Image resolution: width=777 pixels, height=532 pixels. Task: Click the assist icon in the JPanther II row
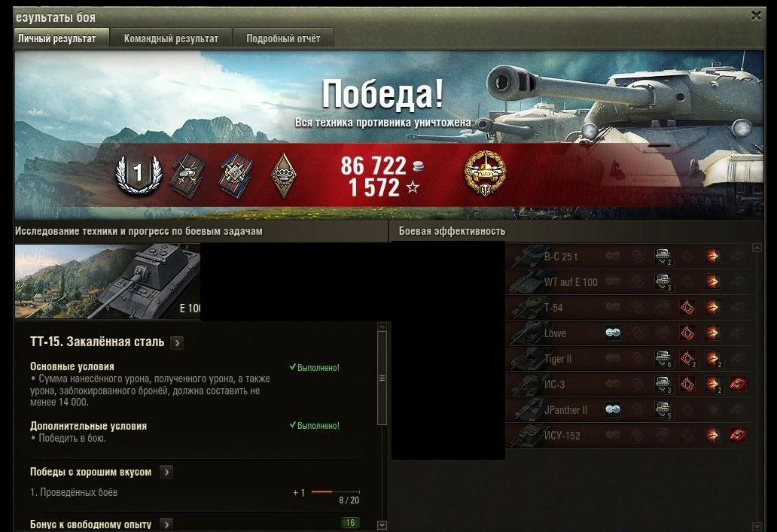click(663, 409)
